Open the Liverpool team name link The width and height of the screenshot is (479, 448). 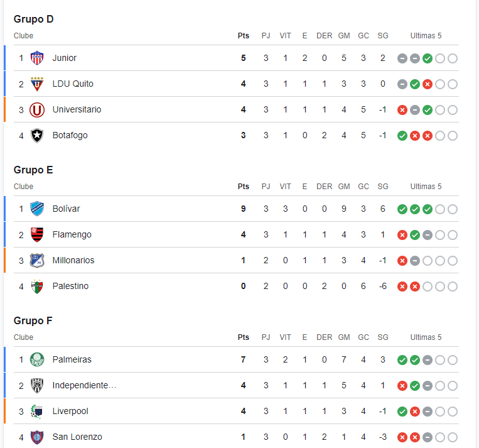[70, 412]
